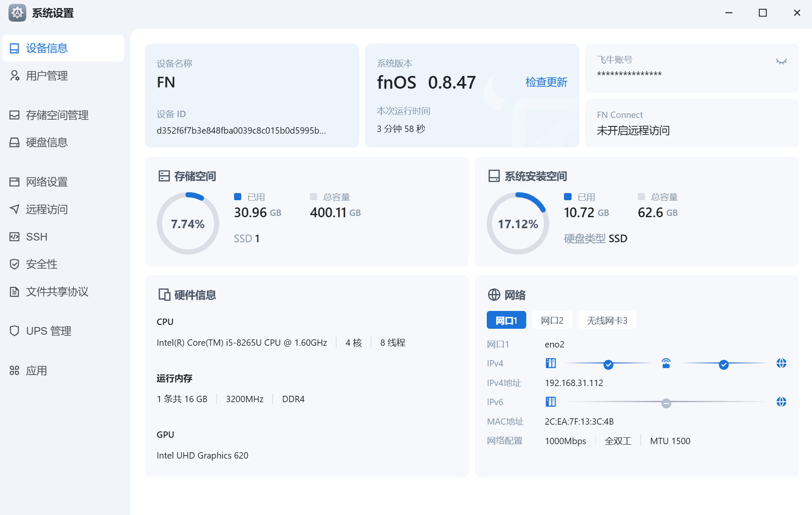Click the 存储空间 section icon
Screen dimensions: 812x515
[164, 176]
